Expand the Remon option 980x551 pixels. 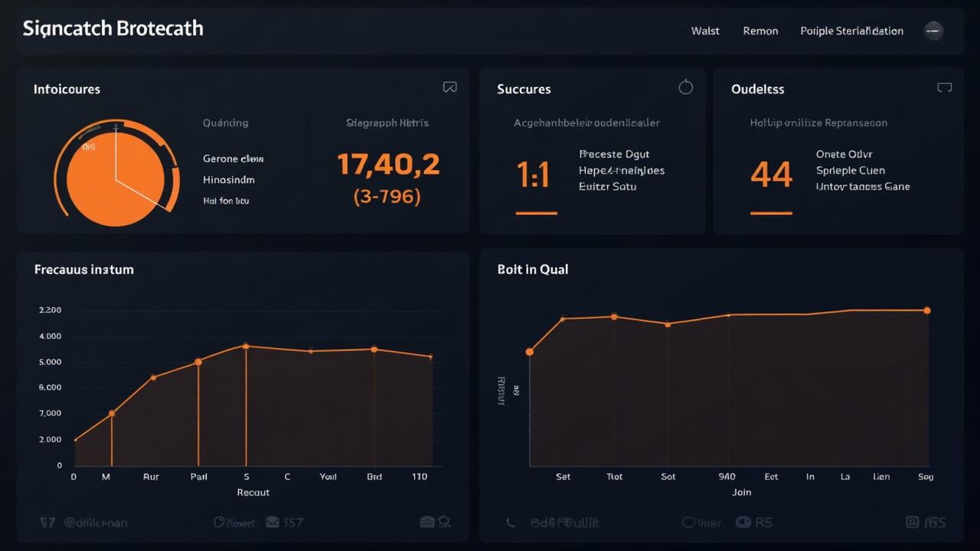760,31
